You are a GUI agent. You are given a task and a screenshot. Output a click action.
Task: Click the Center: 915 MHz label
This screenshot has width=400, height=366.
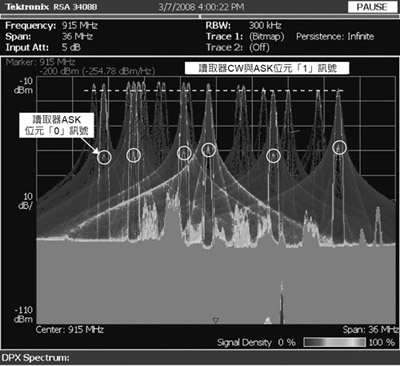point(70,330)
